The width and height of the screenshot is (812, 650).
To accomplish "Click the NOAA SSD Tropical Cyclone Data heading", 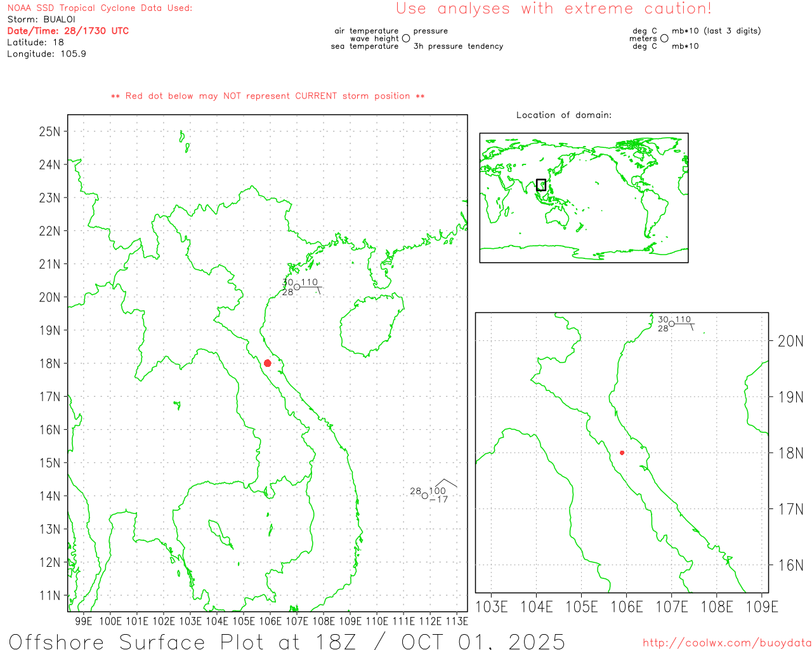I will [100, 8].
